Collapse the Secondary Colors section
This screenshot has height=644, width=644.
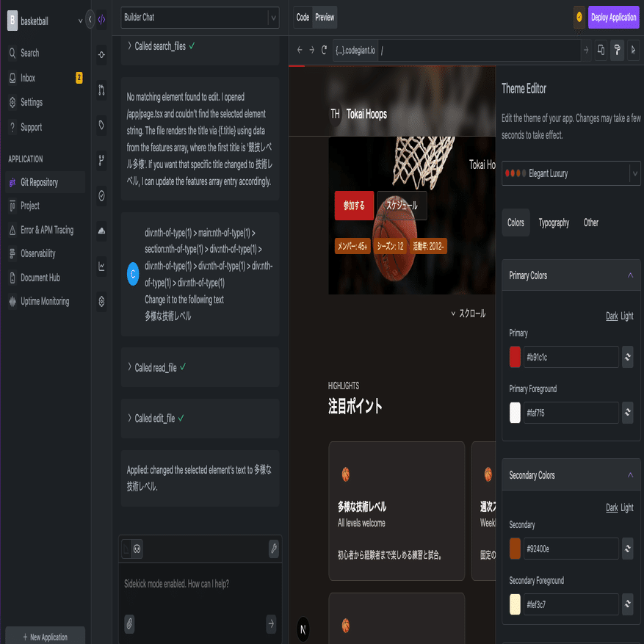tap(630, 475)
